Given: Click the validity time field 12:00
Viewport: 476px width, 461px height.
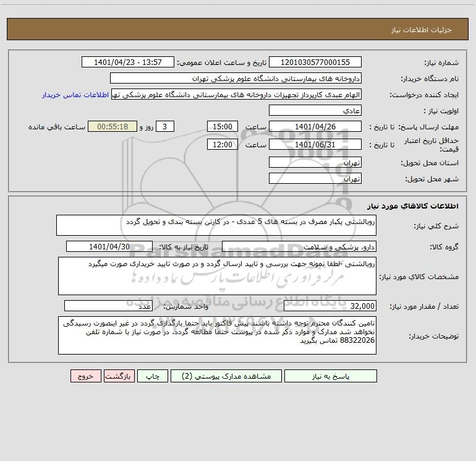Looking at the screenshot, I should (x=222, y=144).
